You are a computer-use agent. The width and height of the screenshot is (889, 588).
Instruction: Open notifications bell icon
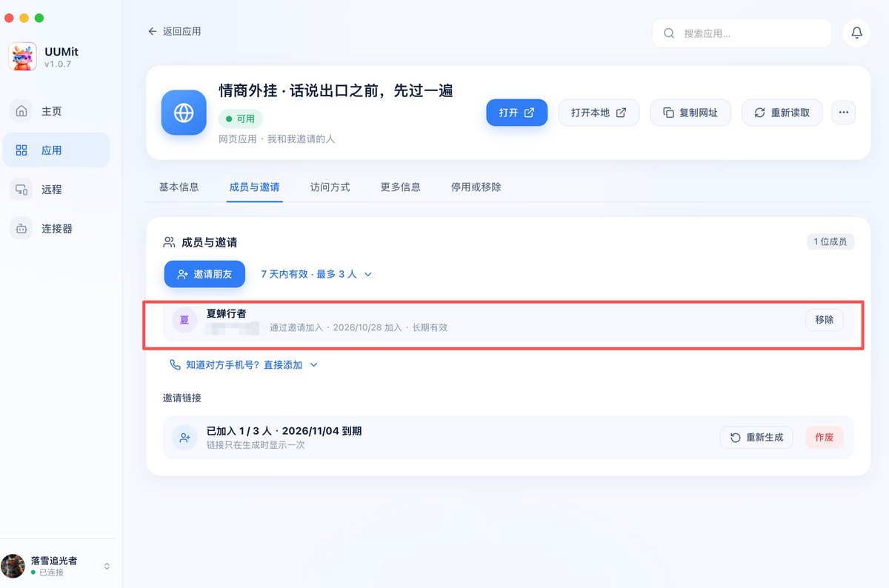click(x=857, y=33)
